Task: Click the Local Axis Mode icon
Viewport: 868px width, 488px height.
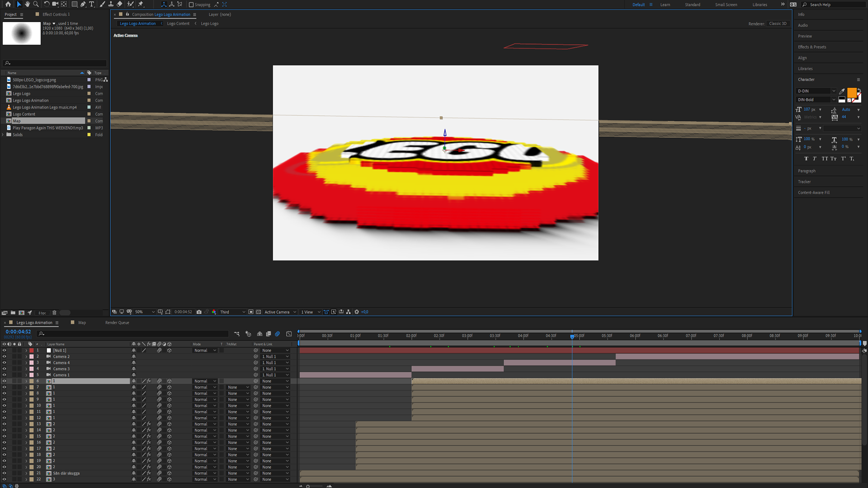Action: coord(164,4)
